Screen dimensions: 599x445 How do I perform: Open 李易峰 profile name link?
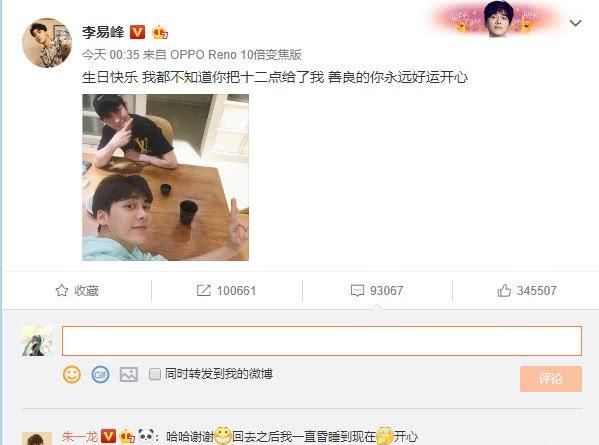pyautogui.click(x=103, y=32)
